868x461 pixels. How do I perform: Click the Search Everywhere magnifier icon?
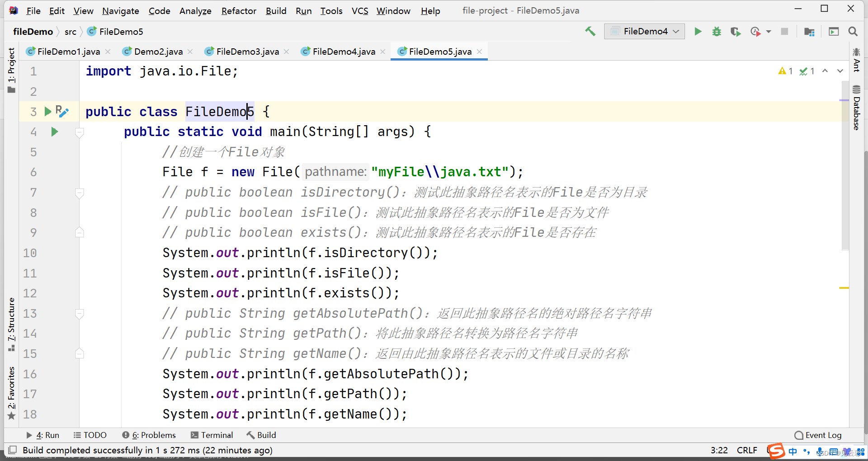coord(853,31)
